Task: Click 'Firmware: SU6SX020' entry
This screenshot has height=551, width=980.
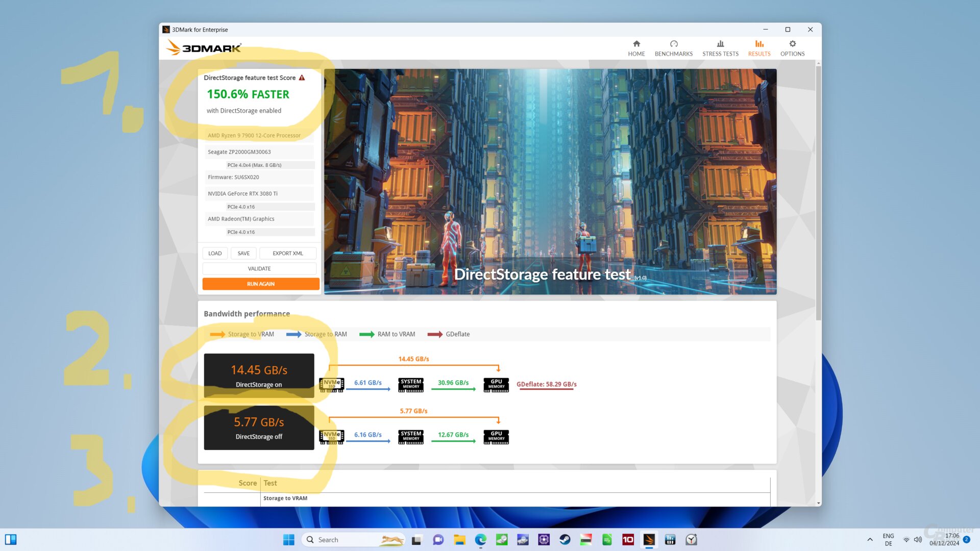Action: point(259,177)
